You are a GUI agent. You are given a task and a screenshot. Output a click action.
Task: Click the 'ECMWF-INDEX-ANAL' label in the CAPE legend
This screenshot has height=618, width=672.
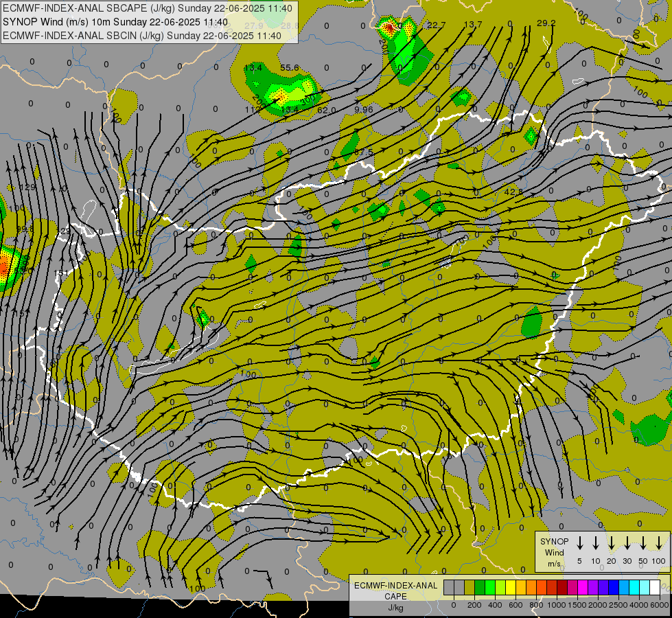click(x=396, y=586)
